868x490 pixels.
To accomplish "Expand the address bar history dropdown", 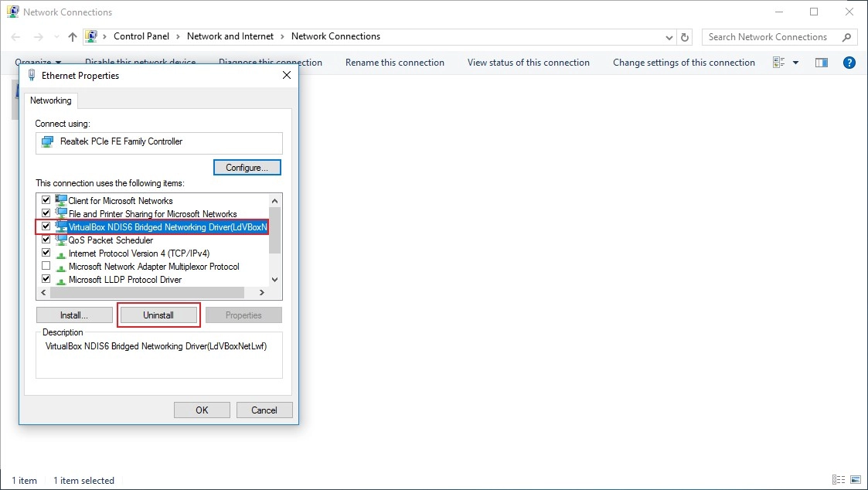I will (669, 37).
